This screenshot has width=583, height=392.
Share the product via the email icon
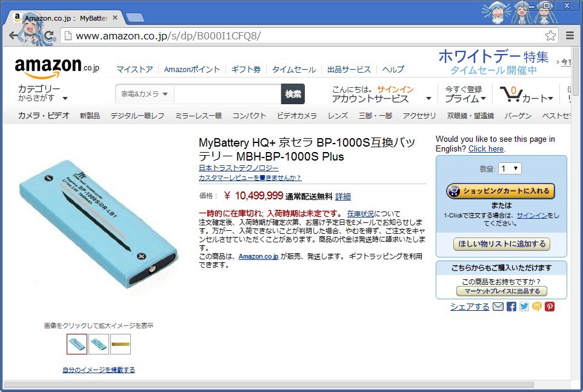pos(498,307)
